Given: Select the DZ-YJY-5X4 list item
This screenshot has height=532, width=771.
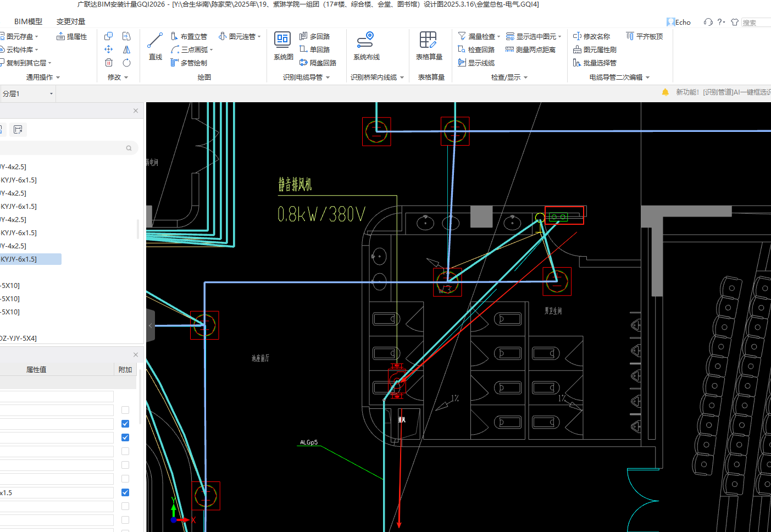Looking at the screenshot, I should click(19, 338).
